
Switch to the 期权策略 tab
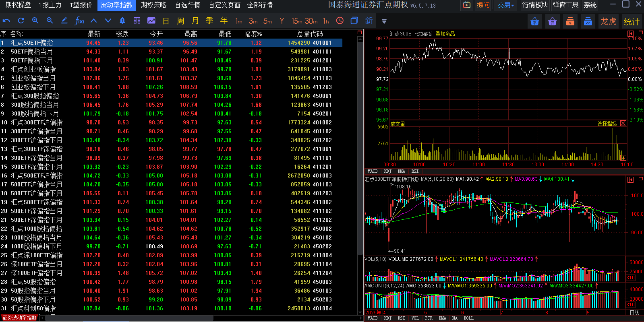153,5
